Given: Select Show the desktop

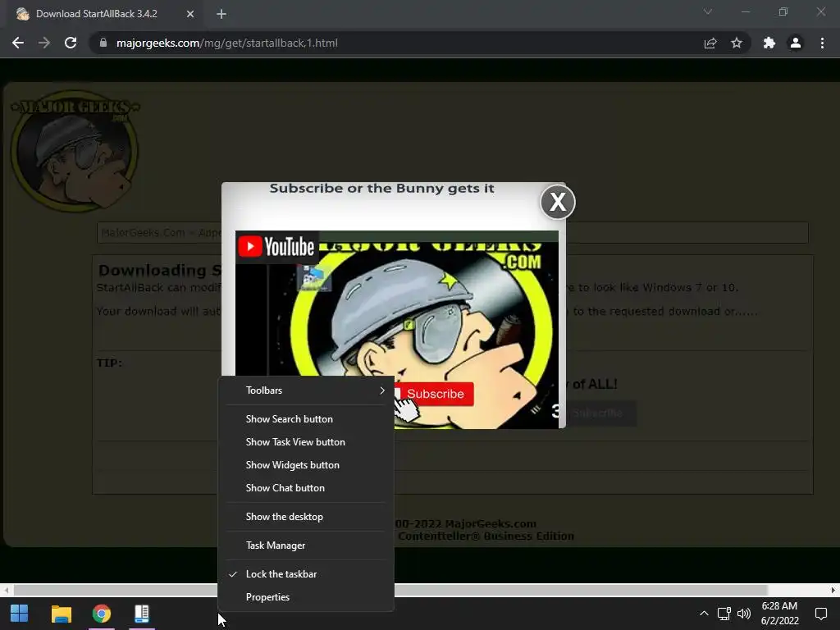Looking at the screenshot, I should click(306, 517).
